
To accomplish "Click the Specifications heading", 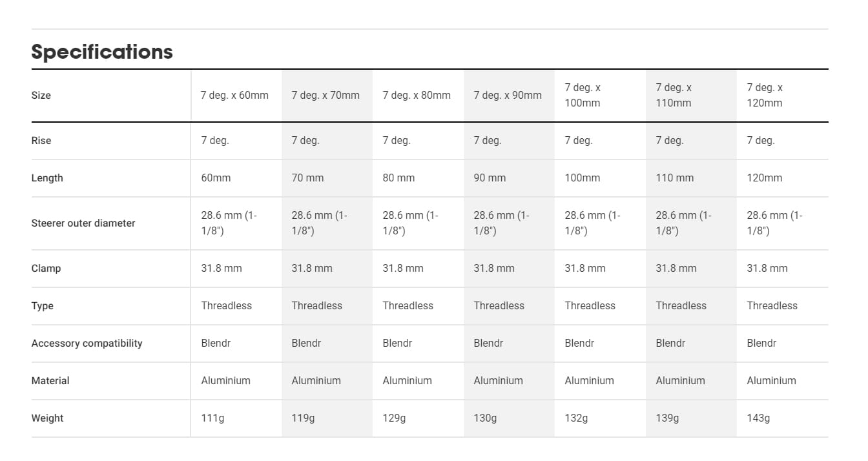I will tap(102, 52).
